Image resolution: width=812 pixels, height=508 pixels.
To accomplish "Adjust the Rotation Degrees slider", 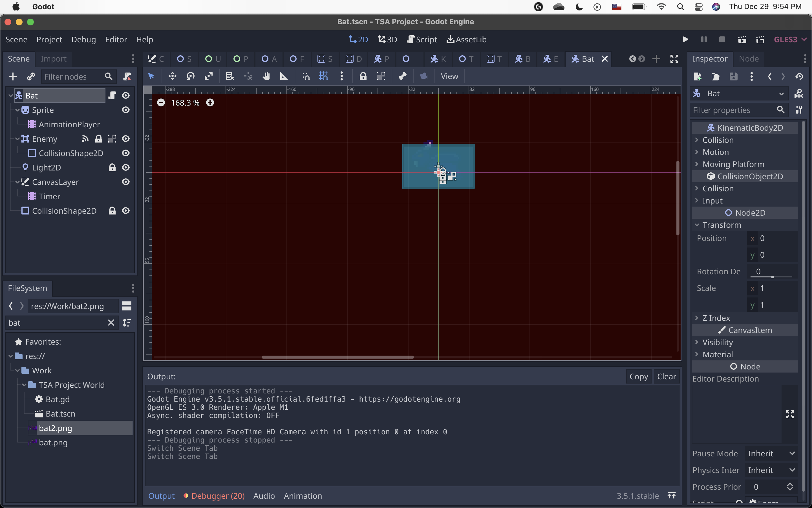I will (x=772, y=277).
